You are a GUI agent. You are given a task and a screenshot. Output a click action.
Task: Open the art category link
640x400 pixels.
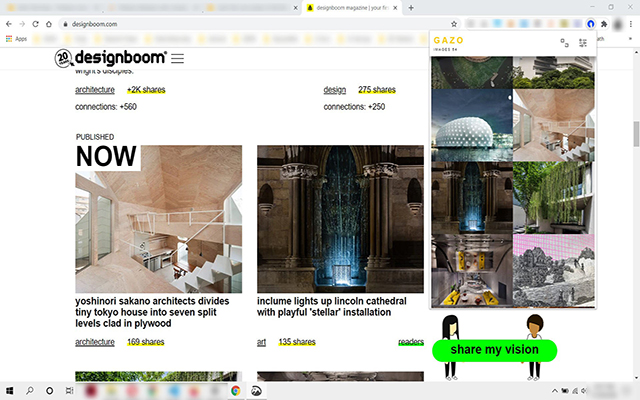[x=261, y=342]
